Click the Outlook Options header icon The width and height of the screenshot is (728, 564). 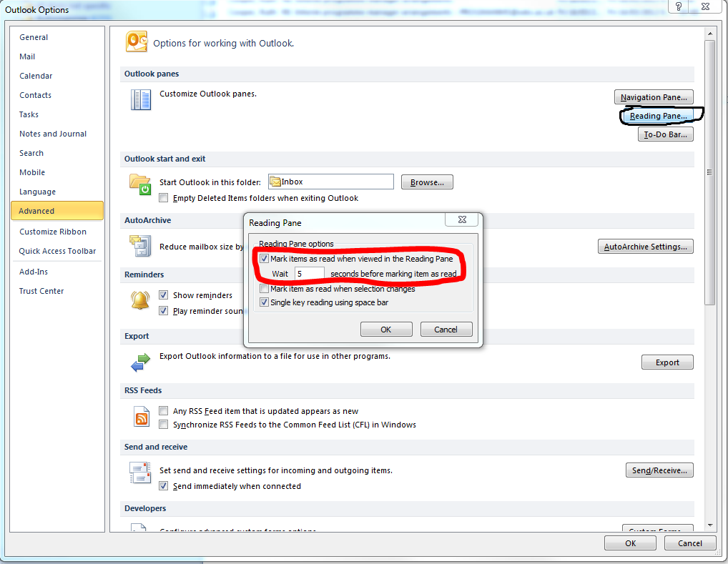click(x=137, y=42)
